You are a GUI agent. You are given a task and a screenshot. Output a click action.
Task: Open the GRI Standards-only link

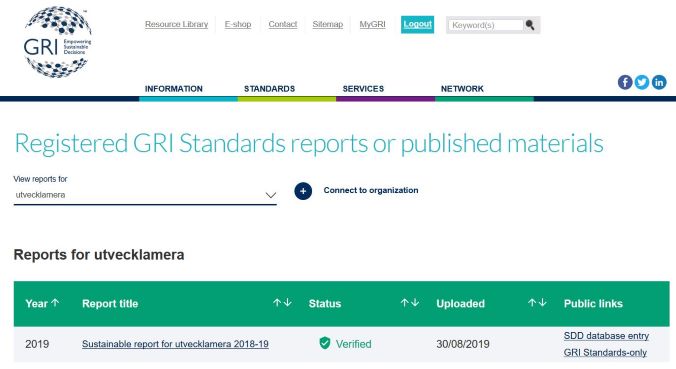[605, 353]
